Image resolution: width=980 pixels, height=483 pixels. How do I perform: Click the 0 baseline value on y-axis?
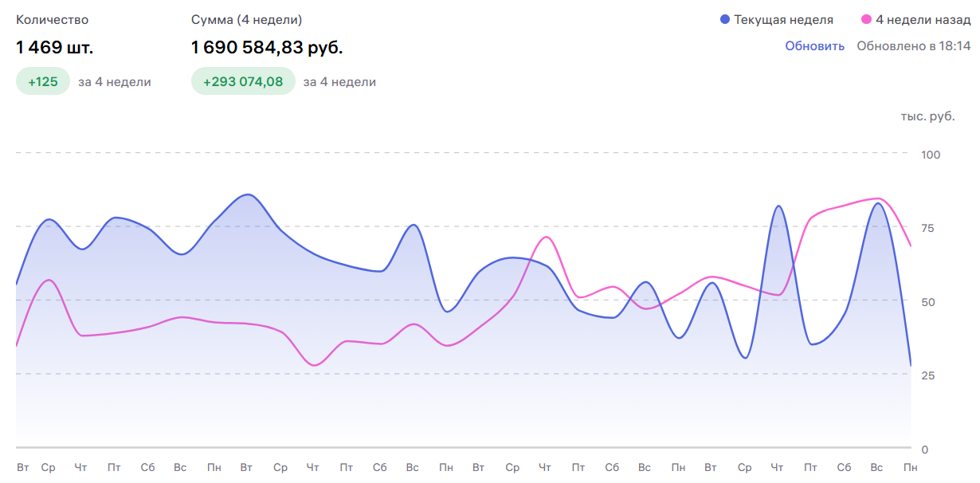click(x=925, y=450)
